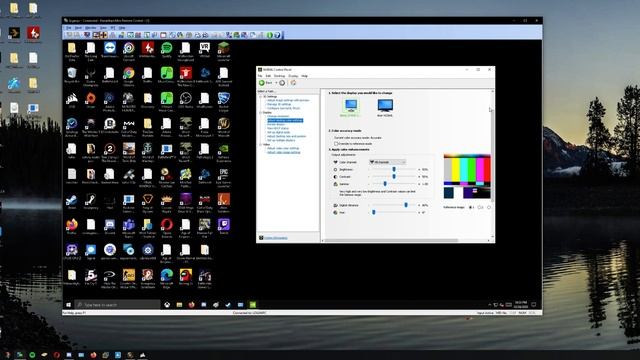Open the Back button history dropdown arrow
640x360 pixels.
[276, 83]
